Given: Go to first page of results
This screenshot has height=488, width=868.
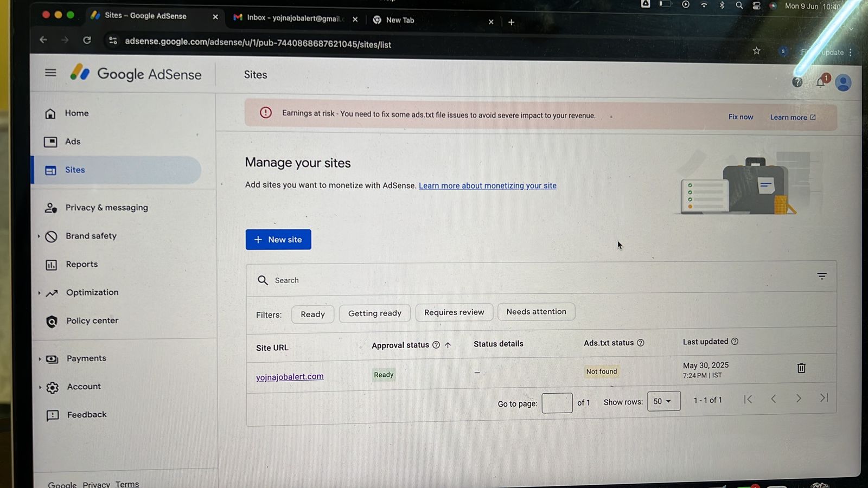Looking at the screenshot, I should click(x=748, y=399).
